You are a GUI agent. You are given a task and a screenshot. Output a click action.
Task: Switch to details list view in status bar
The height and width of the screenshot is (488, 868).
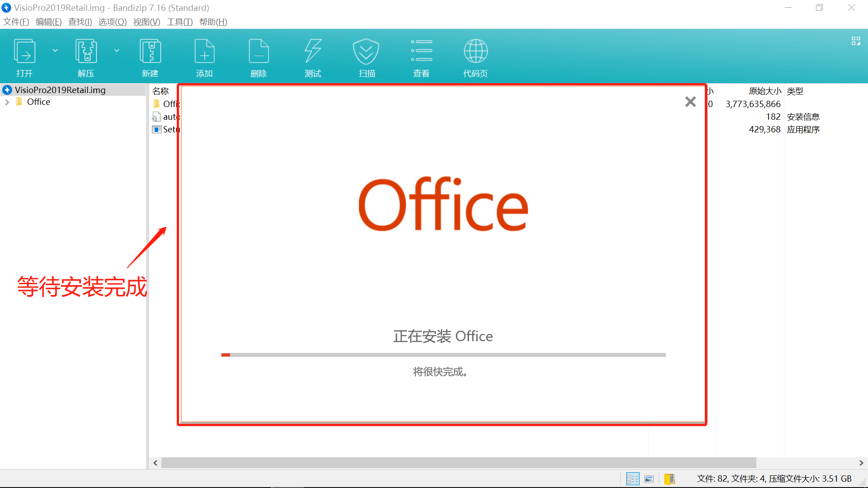pyautogui.click(x=632, y=479)
